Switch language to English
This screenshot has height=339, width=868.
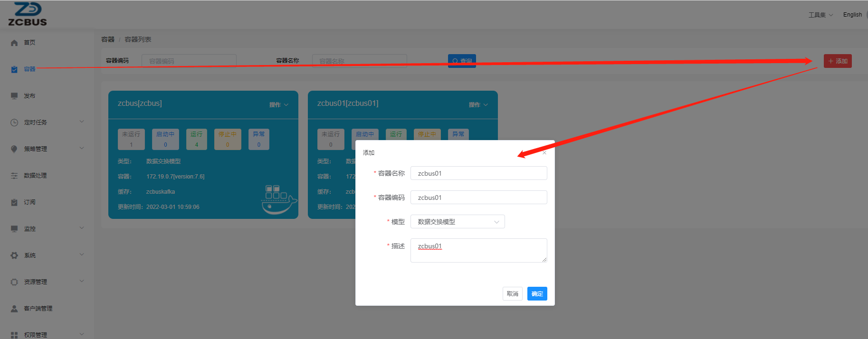pos(852,15)
